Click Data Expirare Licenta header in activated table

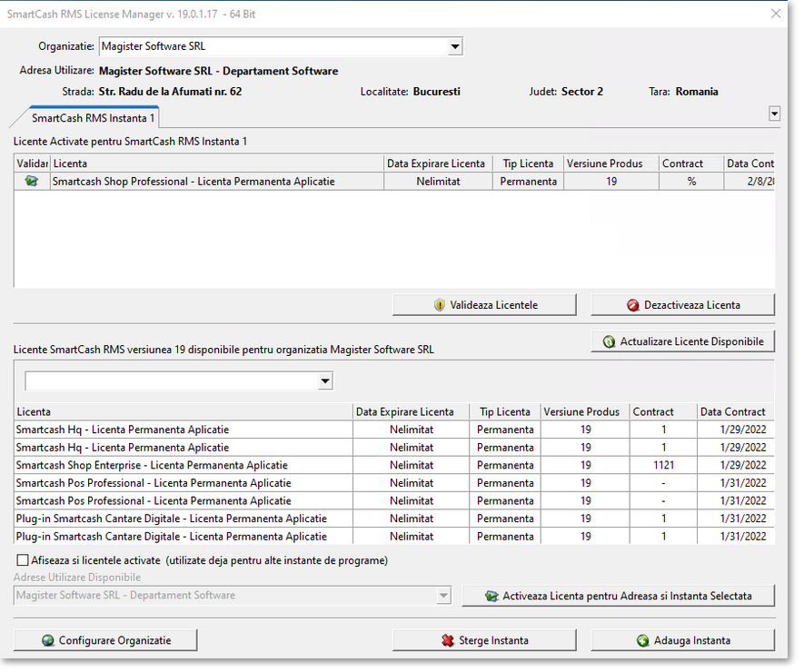pos(438,164)
